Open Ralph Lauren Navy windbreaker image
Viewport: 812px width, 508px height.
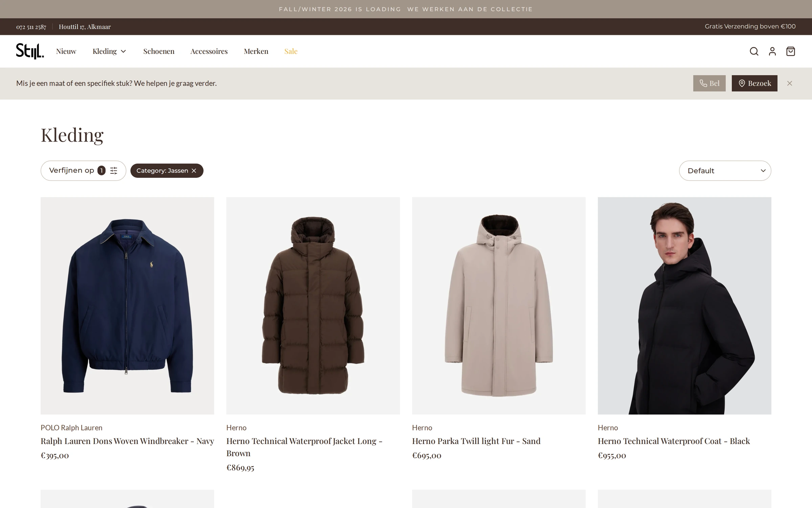pos(127,306)
